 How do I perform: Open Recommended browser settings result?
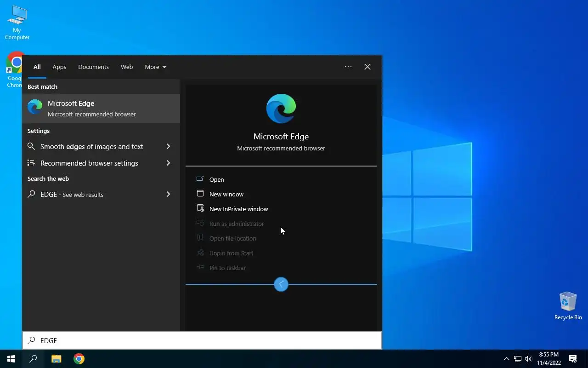tap(101, 163)
